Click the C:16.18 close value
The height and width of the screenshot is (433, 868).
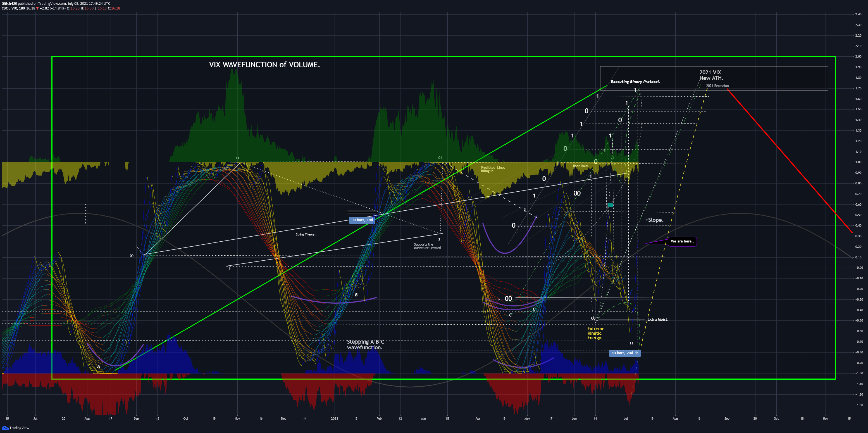coord(114,8)
